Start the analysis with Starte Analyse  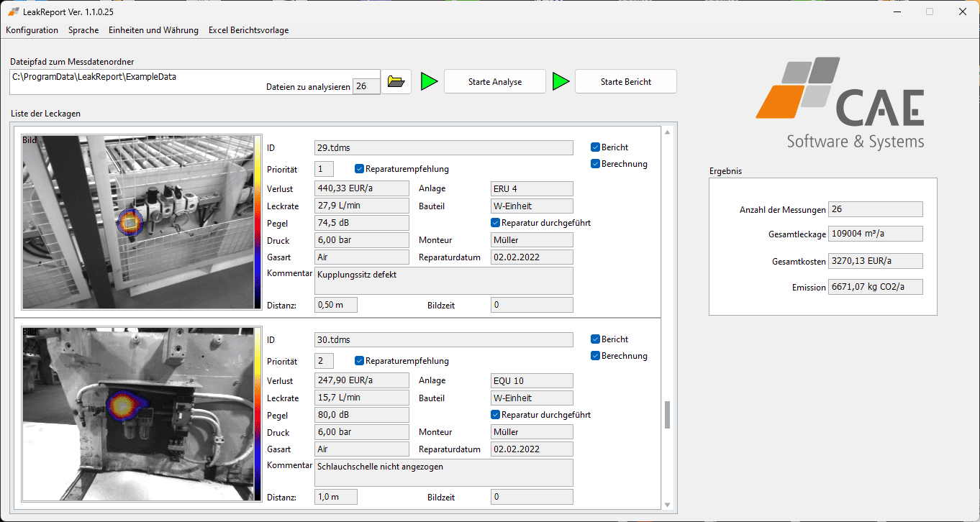[x=495, y=81]
